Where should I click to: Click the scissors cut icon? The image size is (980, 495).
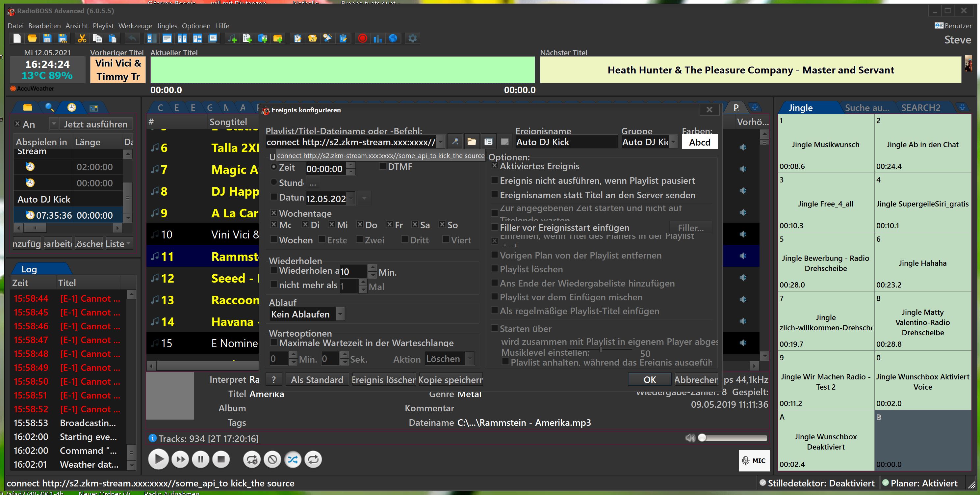pyautogui.click(x=82, y=39)
